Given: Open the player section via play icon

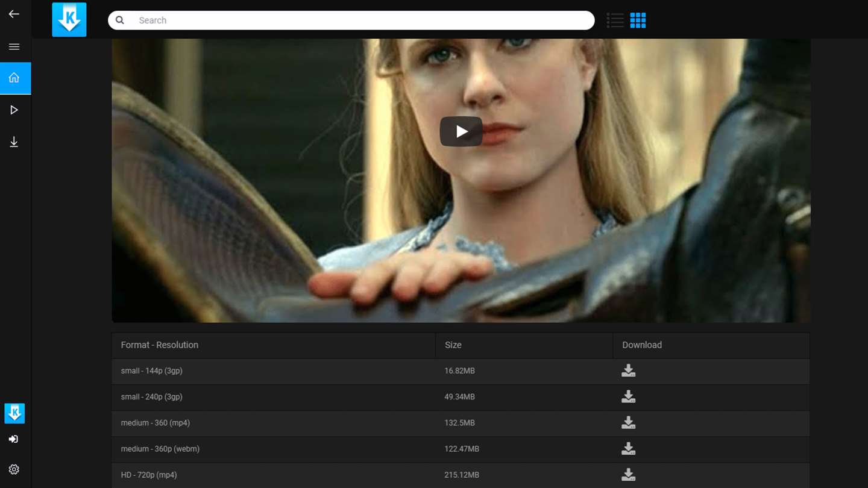Looking at the screenshot, I should [14, 110].
